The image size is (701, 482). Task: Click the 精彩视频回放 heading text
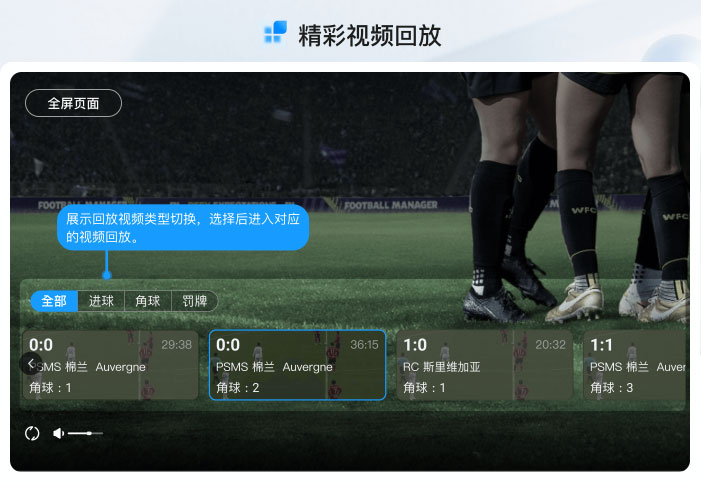pyautogui.click(x=370, y=35)
